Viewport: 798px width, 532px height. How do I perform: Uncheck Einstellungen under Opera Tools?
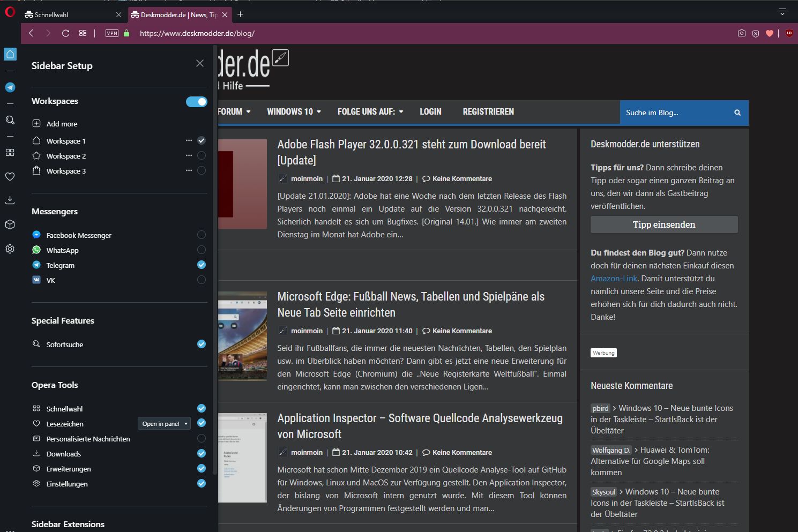202,483
